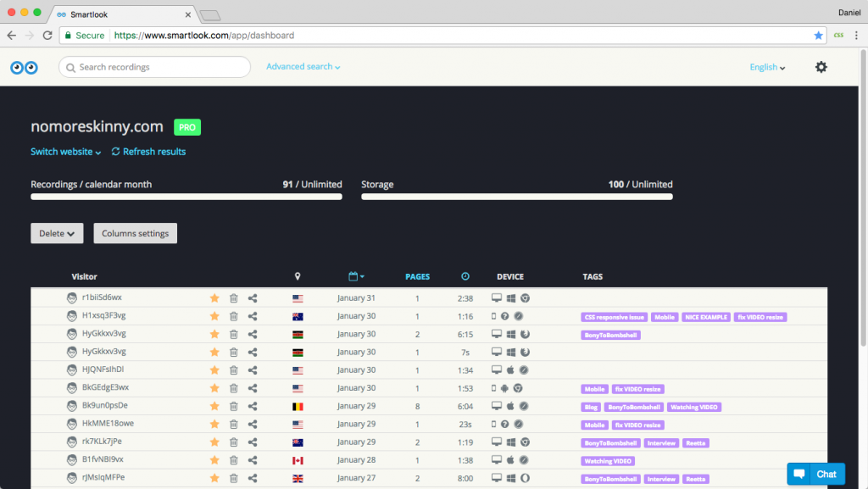
Task: Share the HJQNFsIhDI recording
Action: point(253,370)
